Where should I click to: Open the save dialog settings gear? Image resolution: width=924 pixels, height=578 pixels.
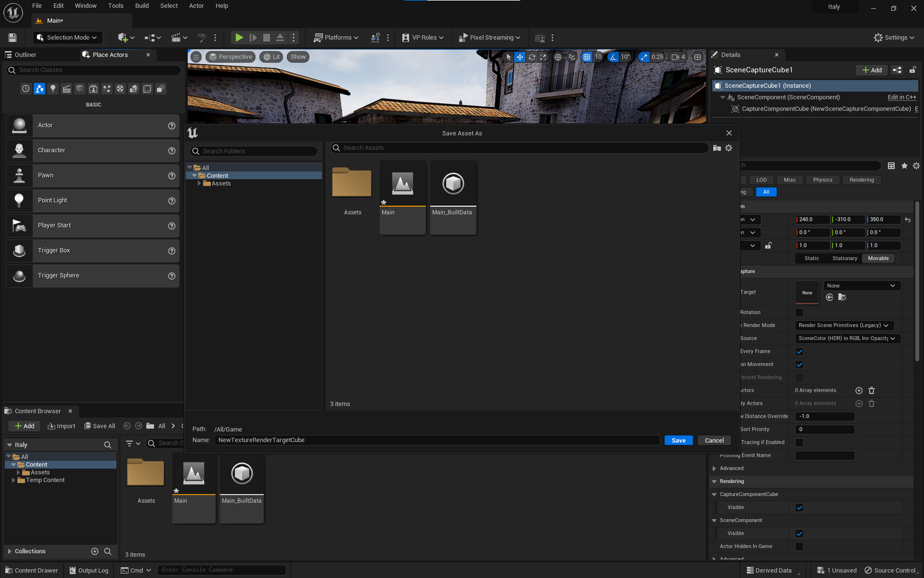tap(729, 148)
